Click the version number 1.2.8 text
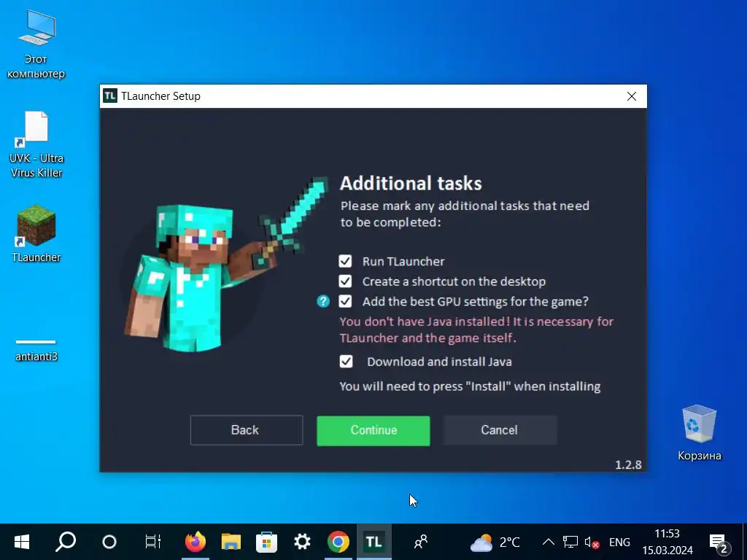Image resolution: width=747 pixels, height=560 pixels. coord(628,464)
